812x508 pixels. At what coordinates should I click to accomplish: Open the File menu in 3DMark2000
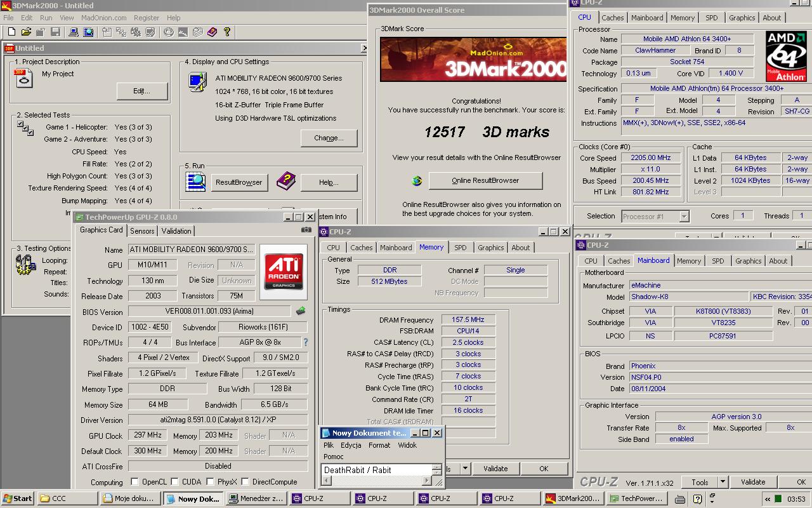pos(9,18)
